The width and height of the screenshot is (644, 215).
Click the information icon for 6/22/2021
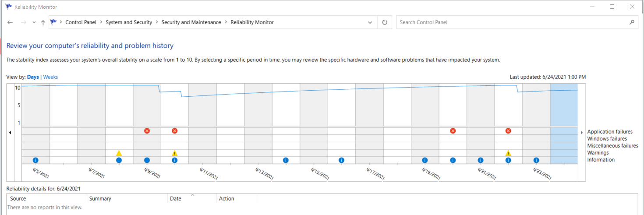(x=508, y=160)
